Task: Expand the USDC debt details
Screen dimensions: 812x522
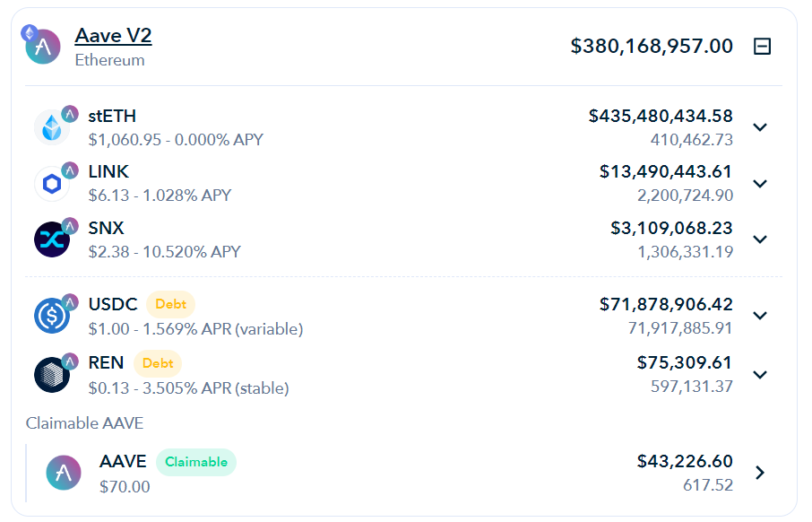Action: pyautogui.click(x=760, y=315)
